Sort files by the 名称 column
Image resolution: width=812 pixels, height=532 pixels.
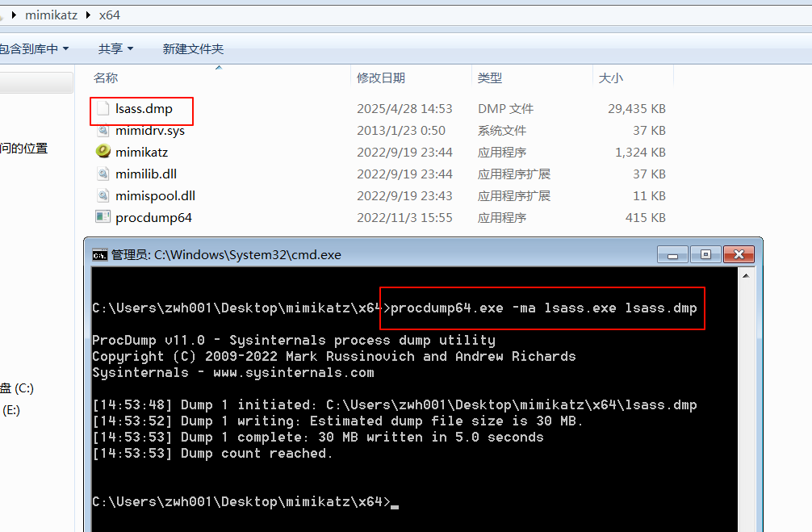pyautogui.click(x=106, y=78)
